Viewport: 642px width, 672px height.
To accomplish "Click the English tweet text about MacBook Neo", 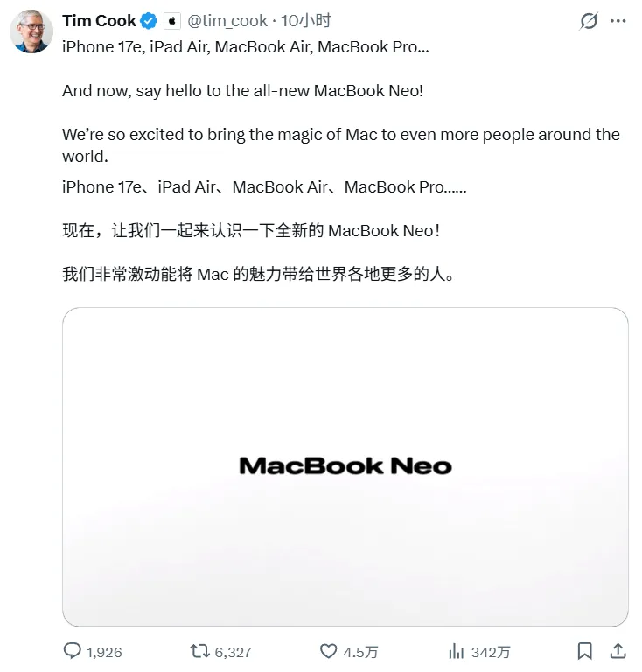I will tap(341, 101).
